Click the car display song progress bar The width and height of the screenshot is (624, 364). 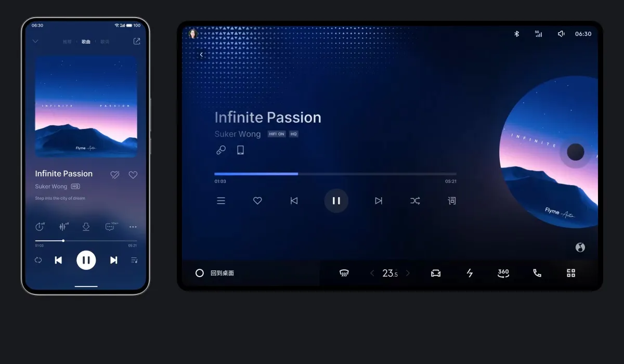tap(335, 174)
